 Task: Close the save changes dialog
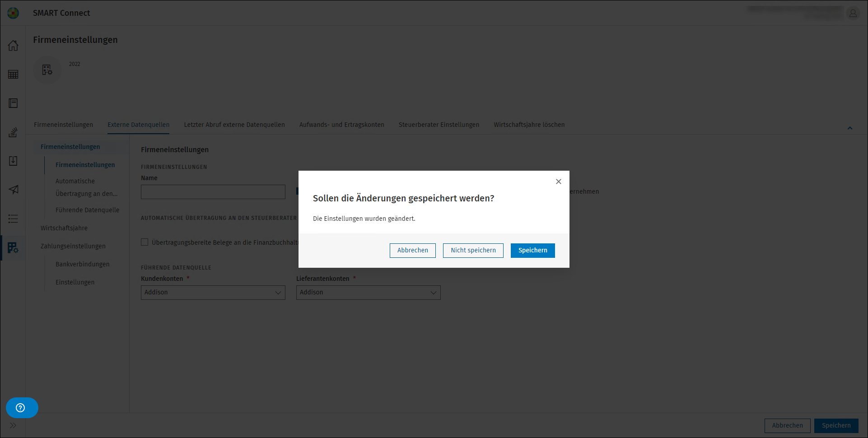559,182
